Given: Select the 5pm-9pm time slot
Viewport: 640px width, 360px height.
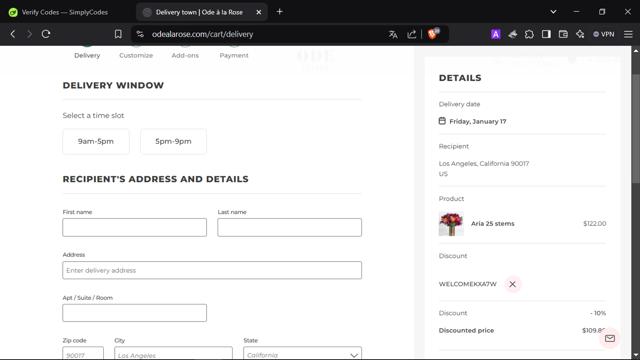Looking at the screenshot, I should pos(173,141).
